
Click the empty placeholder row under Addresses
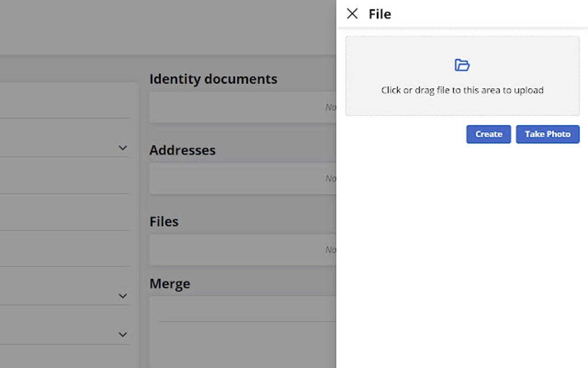(242, 178)
